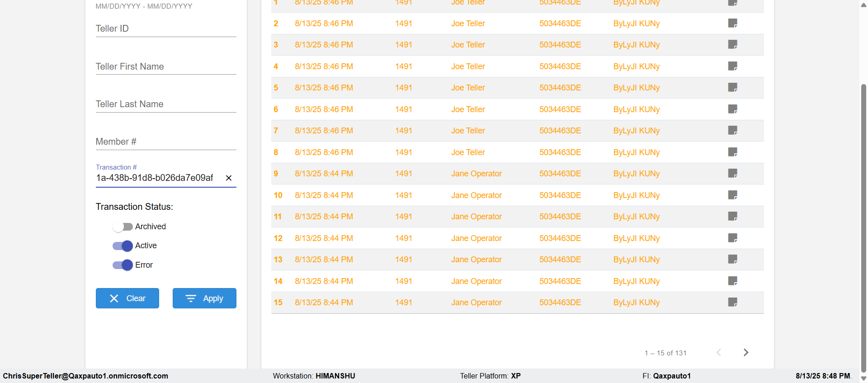Open the note icon for row 12
This screenshot has height=383, width=868.
pyautogui.click(x=732, y=238)
